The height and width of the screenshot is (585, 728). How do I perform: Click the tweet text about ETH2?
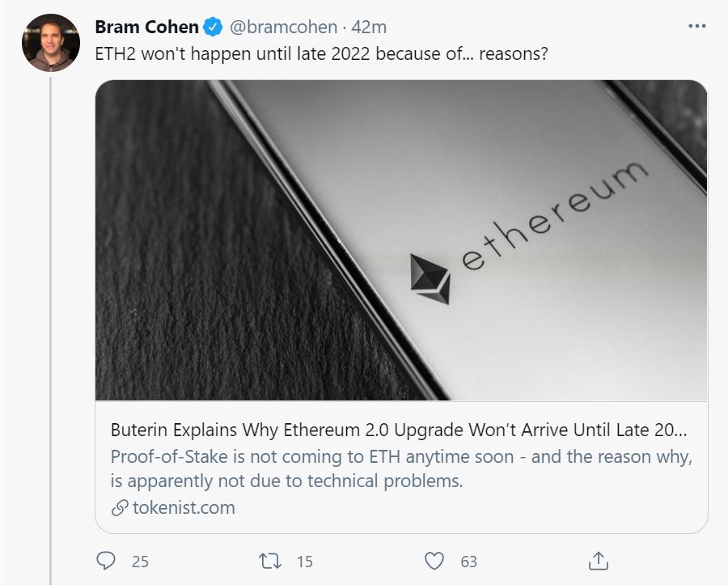[x=317, y=54]
